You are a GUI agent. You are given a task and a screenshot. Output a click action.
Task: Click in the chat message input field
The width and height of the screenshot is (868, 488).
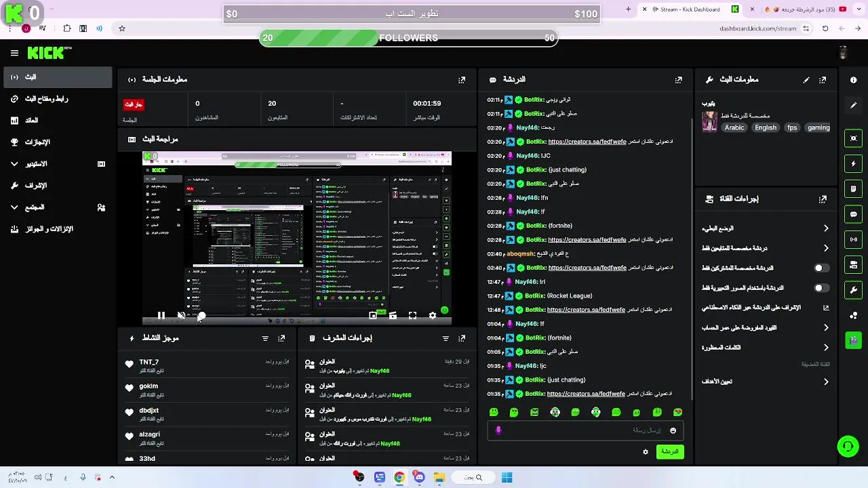tap(585, 430)
